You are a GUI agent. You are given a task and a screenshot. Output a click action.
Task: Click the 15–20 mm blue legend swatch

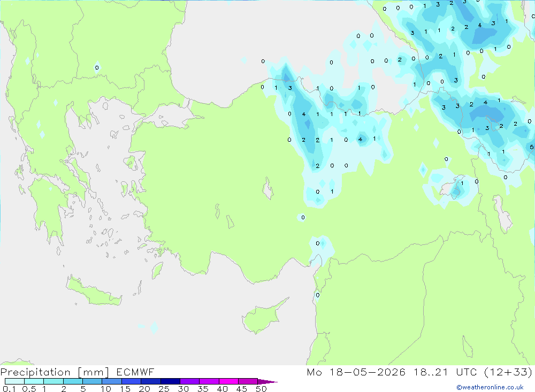click(x=131, y=381)
